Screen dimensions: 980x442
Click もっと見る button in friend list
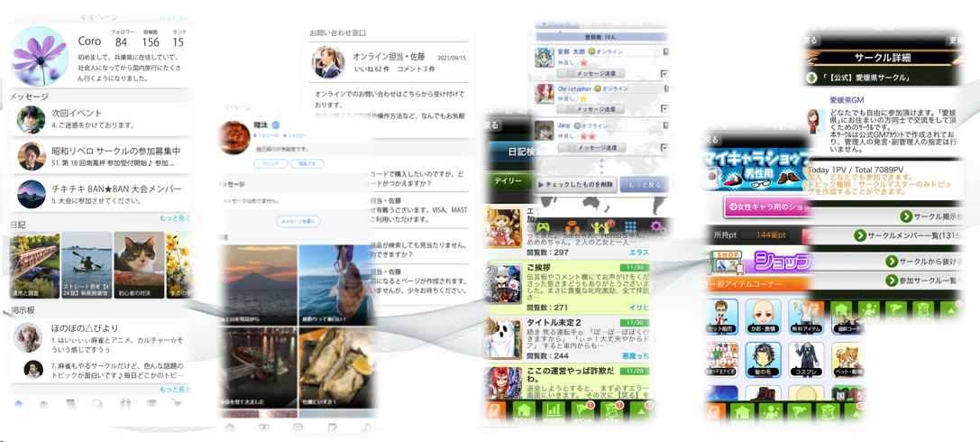tap(645, 184)
